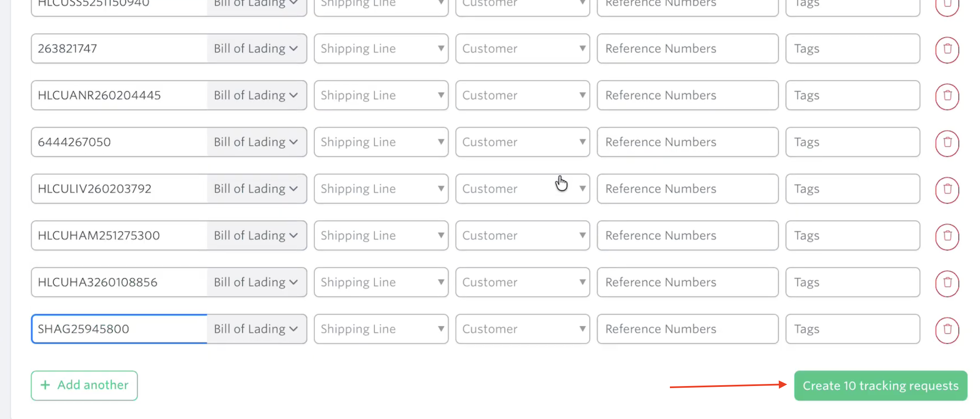Delete the HLCUHA3260108856 row
980x419 pixels.
947,283
